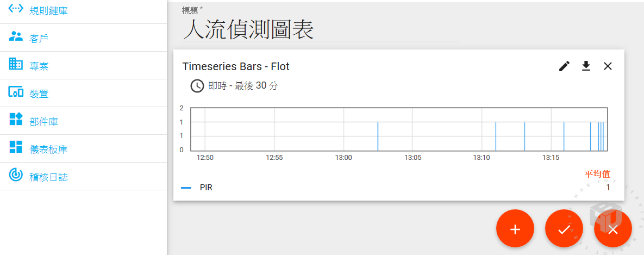Click the PIR blue color line
This screenshot has height=255, width=644.
pyautogui.click(x=186, y=188)
